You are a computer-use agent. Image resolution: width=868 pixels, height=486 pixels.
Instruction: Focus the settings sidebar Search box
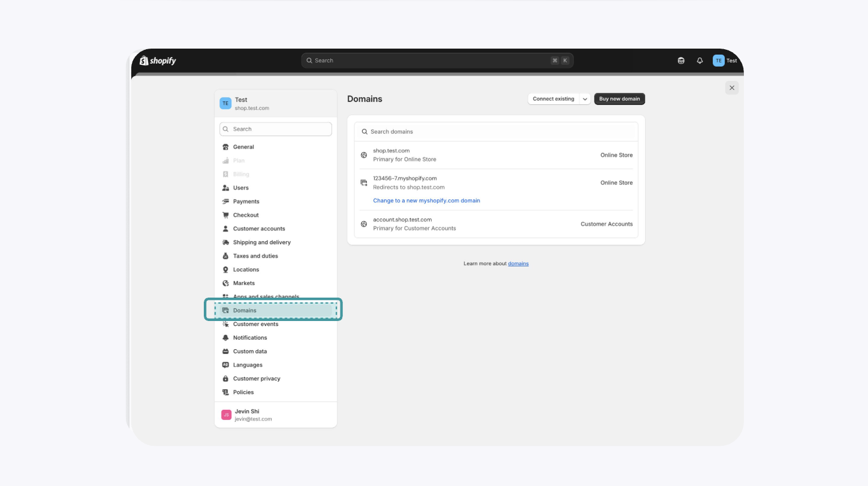(x=276, y=129)
